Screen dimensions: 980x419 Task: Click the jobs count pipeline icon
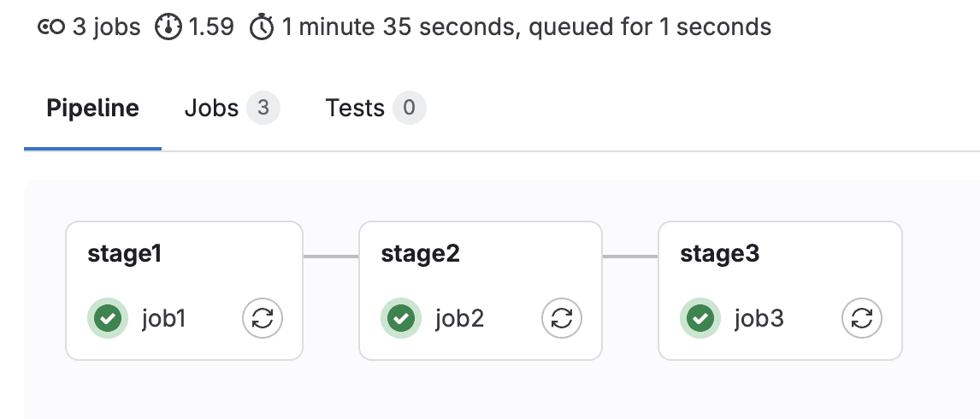(x=51, y=27)
